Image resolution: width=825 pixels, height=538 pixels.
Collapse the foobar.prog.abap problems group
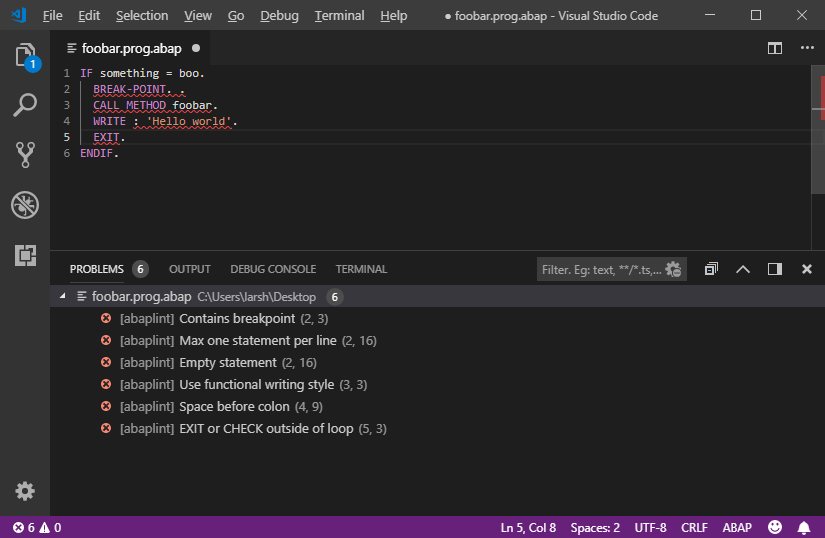pyautogui.click(x=63, y=296)
